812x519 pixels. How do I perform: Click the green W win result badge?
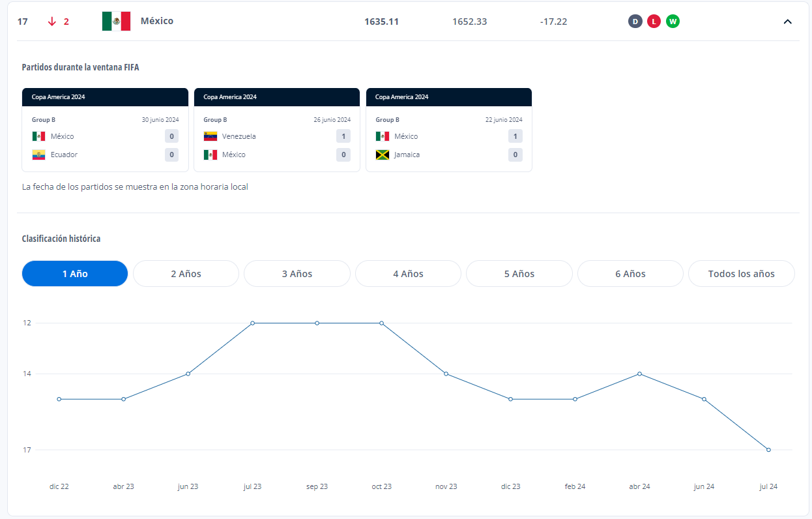pos(673,22)
